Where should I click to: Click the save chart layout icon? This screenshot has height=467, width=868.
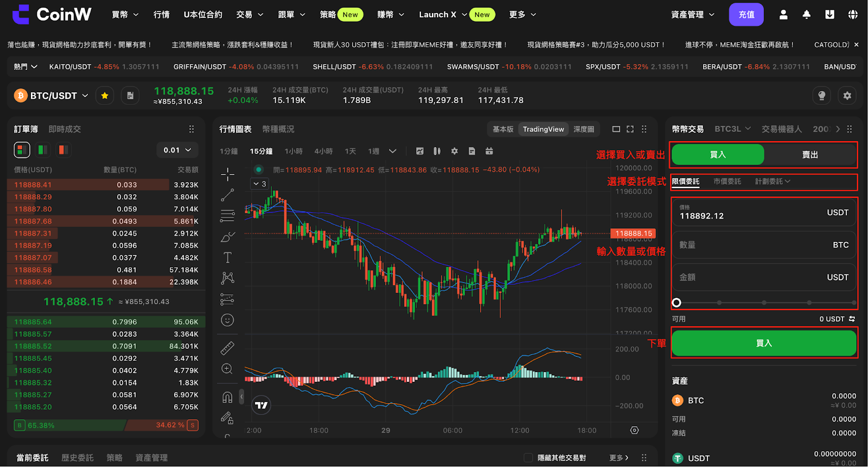[x=472, y=151]
